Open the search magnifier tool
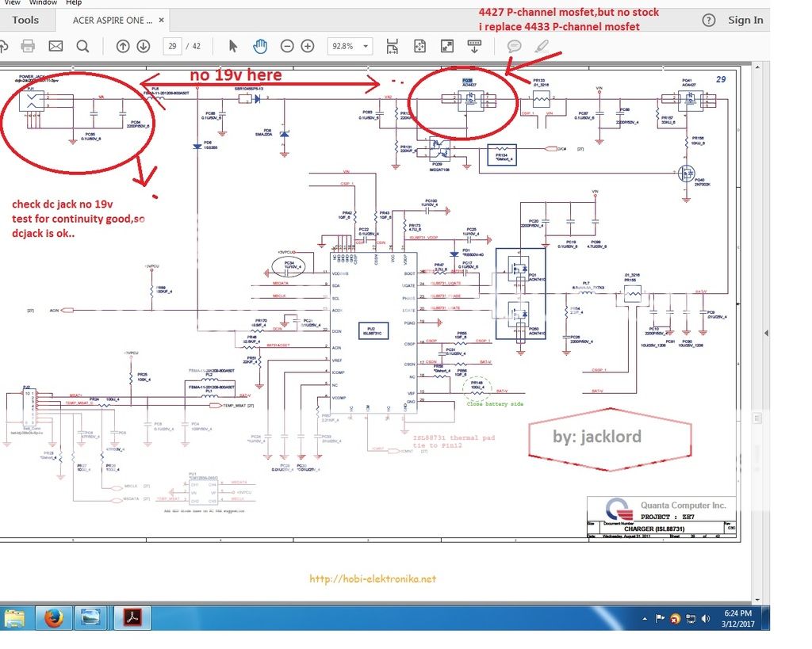This screenshot has height=649, width=812. coord(82,46)
